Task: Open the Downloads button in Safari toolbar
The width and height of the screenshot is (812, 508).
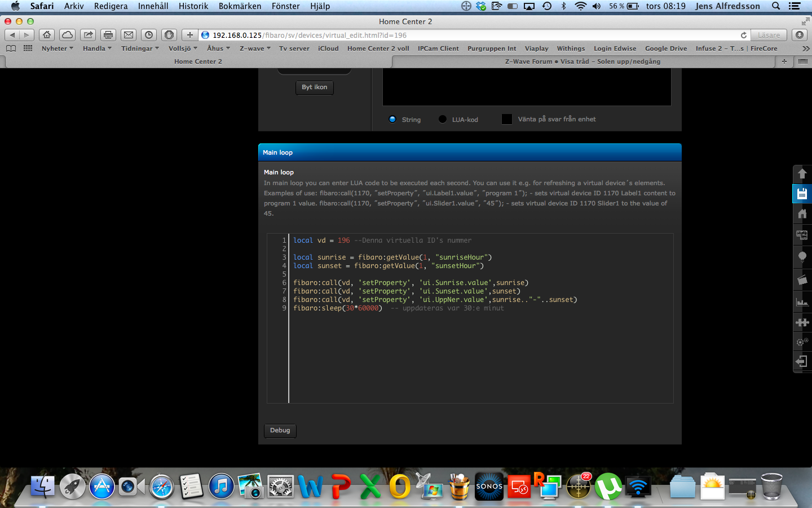Action: point(800,35)
